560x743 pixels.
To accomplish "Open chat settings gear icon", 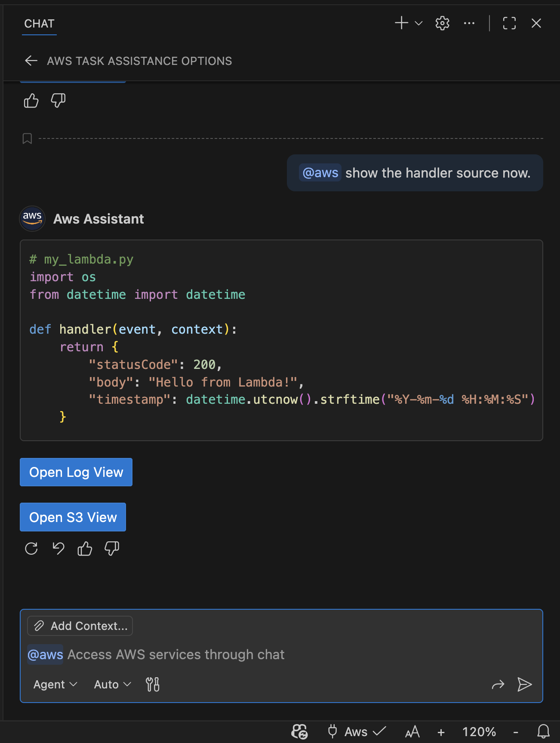I will click(442, 23).
